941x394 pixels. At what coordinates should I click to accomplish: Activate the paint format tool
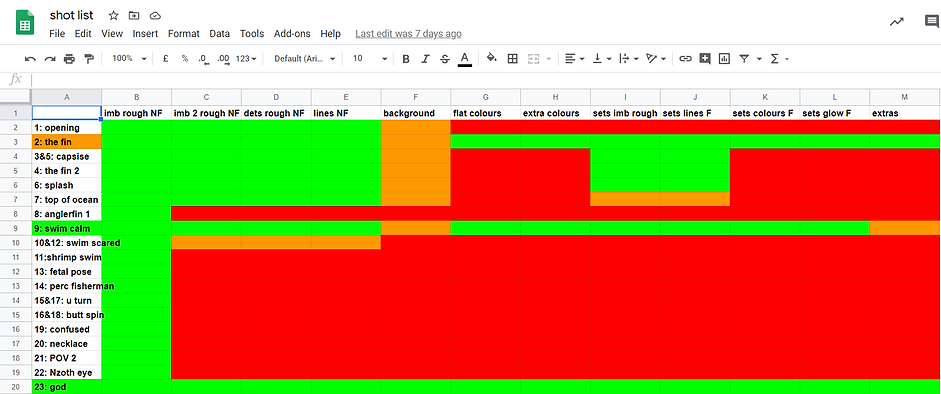89,59
